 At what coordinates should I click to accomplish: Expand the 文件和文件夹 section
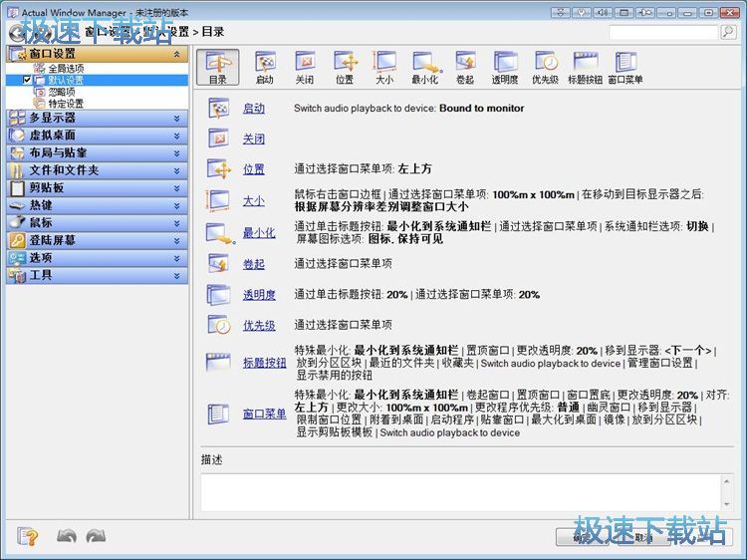click(x=177, y=170)
